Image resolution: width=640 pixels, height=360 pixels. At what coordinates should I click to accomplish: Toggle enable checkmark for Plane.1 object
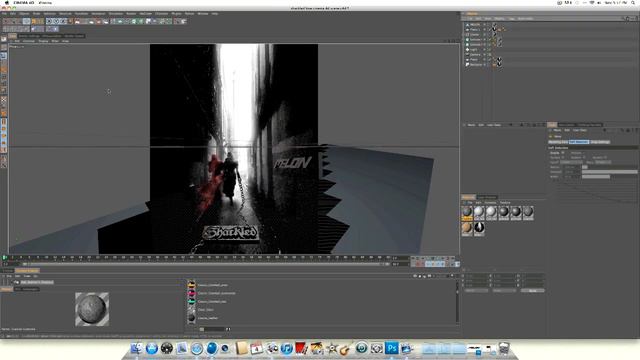pos(490,29)
